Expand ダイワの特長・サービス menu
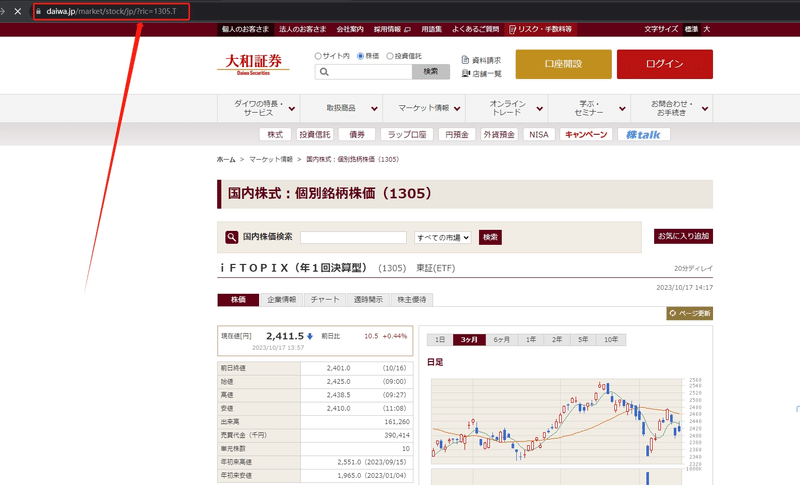 point(259,108)
